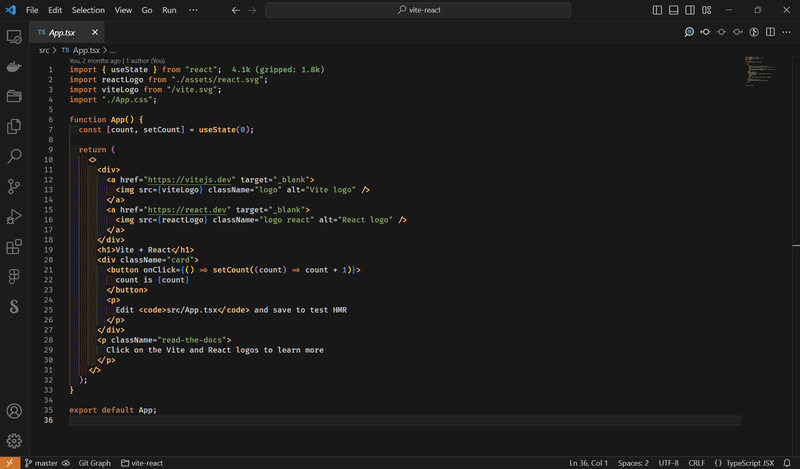Open the https://react.dev link in code
The image size is (800, 469).
[187, 210]
